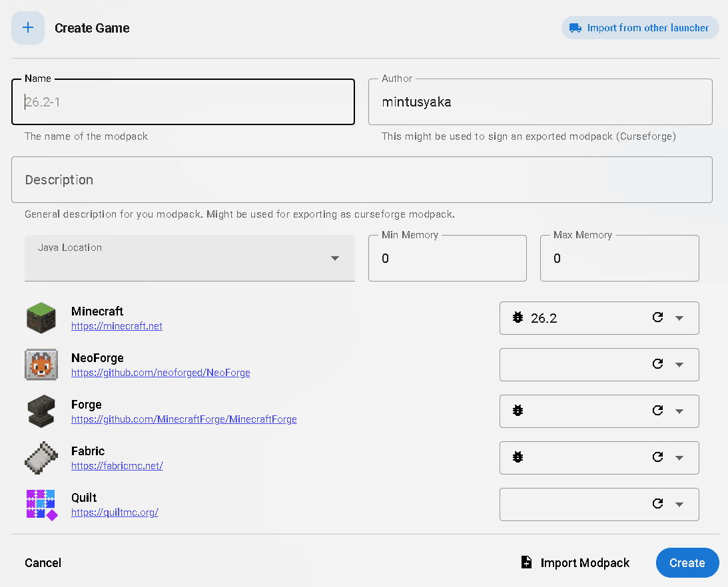Toggle the bug icon in Fabric version field
The image size is (728, 587).
click(518, 457)
